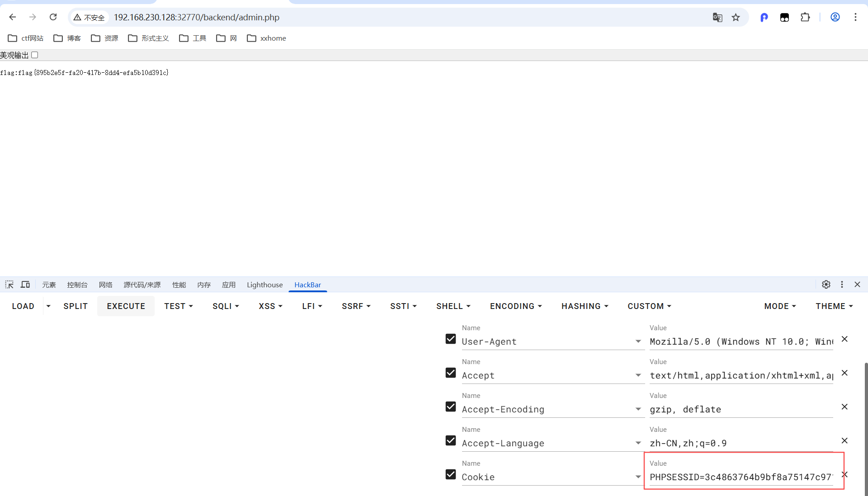Open the xxhome bookmark folder
Screen dimensions: 868x496
pos(267,38)
